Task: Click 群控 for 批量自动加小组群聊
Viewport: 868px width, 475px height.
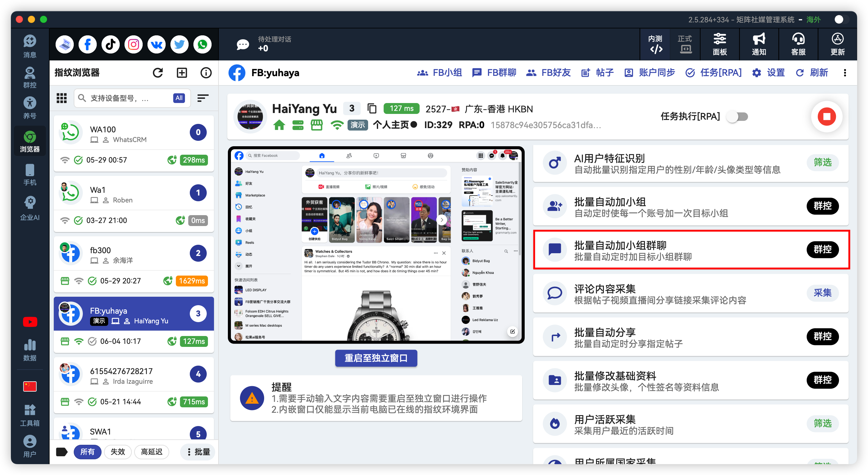Action: 822,250
